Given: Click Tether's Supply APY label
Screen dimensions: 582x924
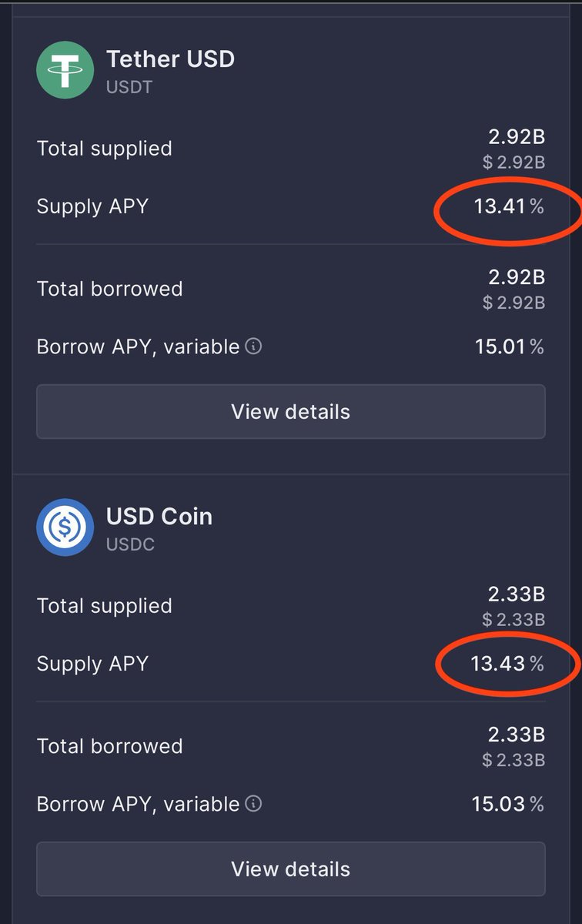Looking at the screenshot, I should (92, 206).
